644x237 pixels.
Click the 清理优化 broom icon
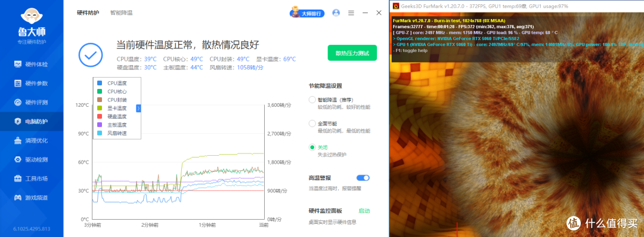pyautogui.click(x=18, y=140)
